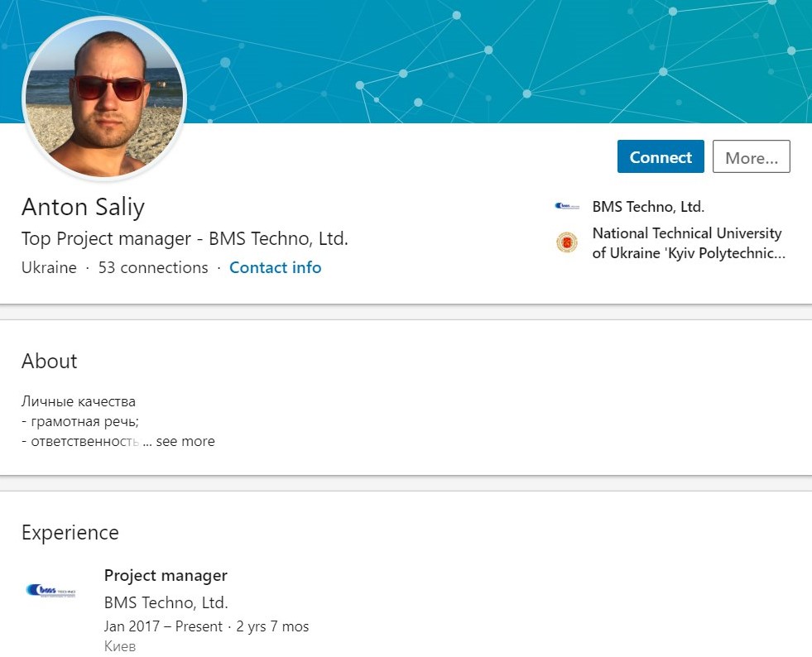This screenshot has height=657, width=812.
Task: Open BMS Techno, Ltd. link in header summary
Action: [648, 207]
